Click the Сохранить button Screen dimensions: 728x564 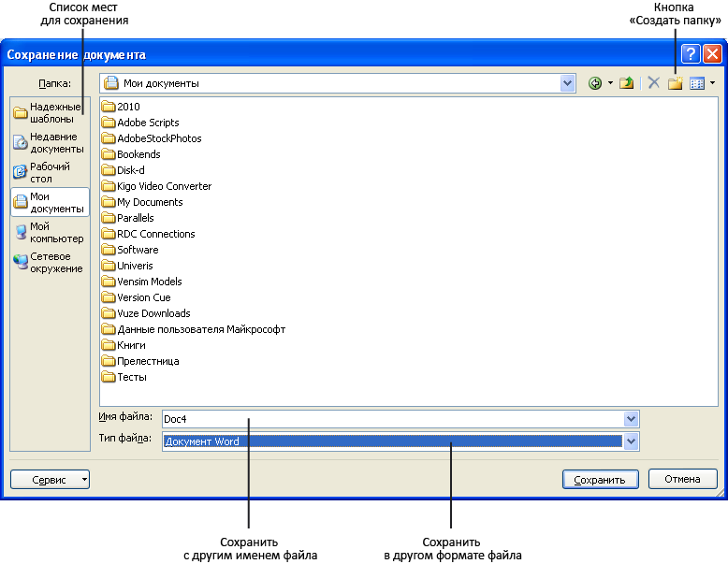601,480
